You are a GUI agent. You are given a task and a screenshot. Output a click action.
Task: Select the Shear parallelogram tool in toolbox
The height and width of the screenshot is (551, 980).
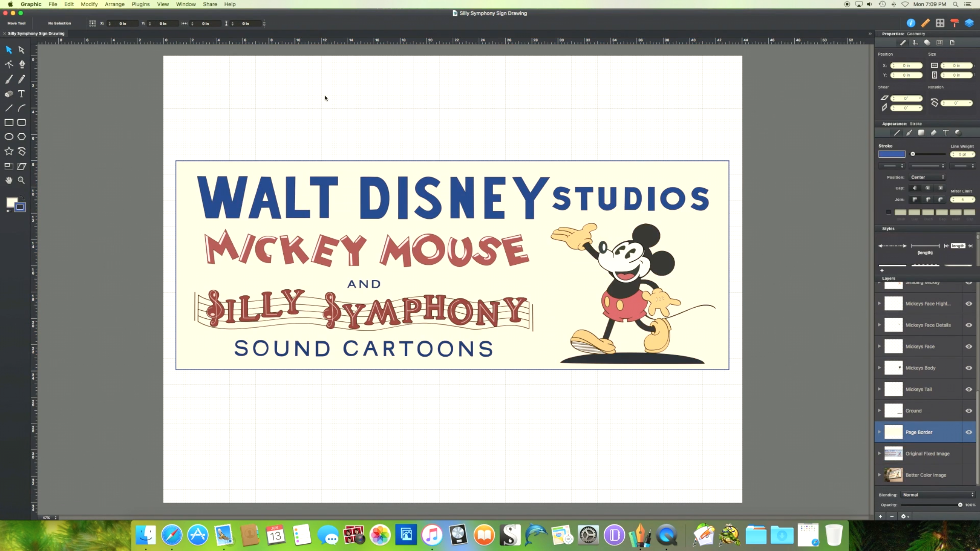pyautogui.click(x=22, y=166)
